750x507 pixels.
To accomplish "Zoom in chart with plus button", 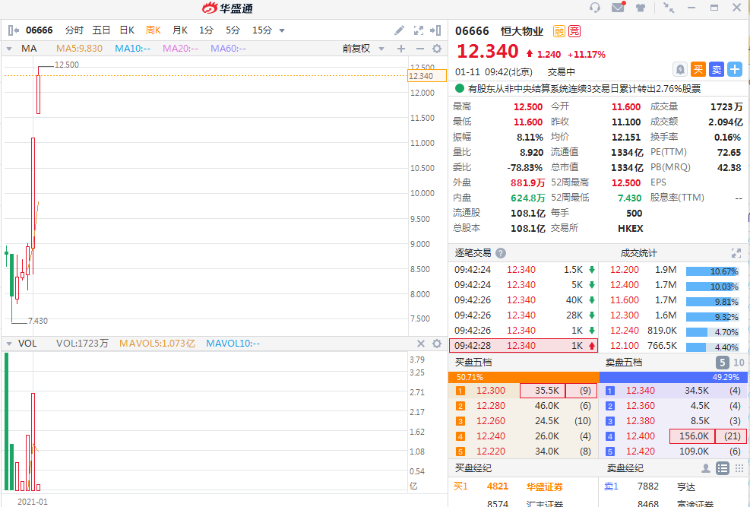I will tap(401, 48).
